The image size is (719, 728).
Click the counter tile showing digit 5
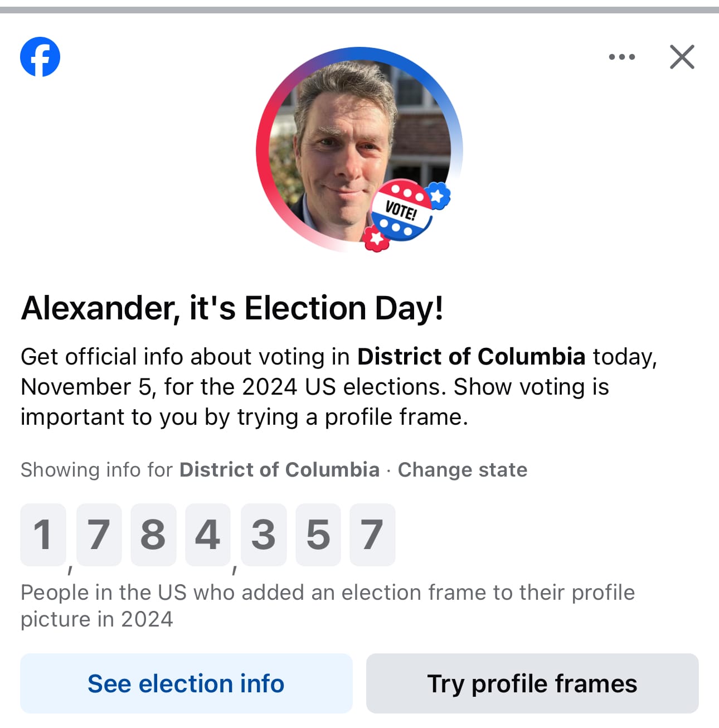318,535
